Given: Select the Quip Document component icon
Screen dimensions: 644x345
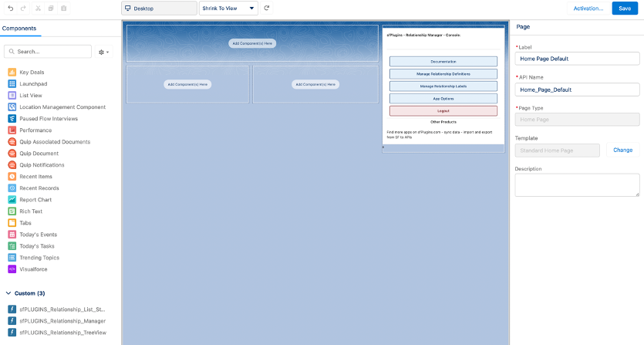Looking at the screenshot, I should click(12, 153).
